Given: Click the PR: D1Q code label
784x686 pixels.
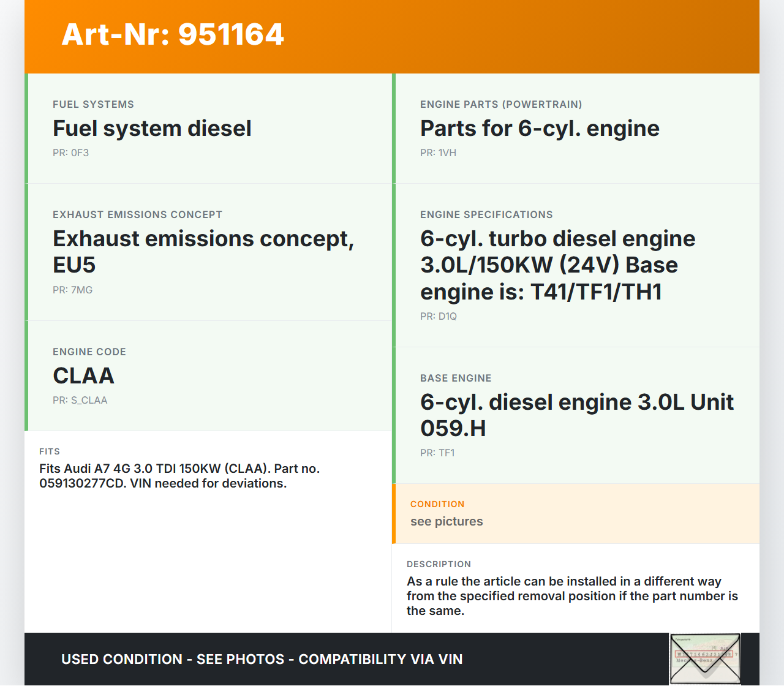Looking at the screenshot, I should 438,316.
